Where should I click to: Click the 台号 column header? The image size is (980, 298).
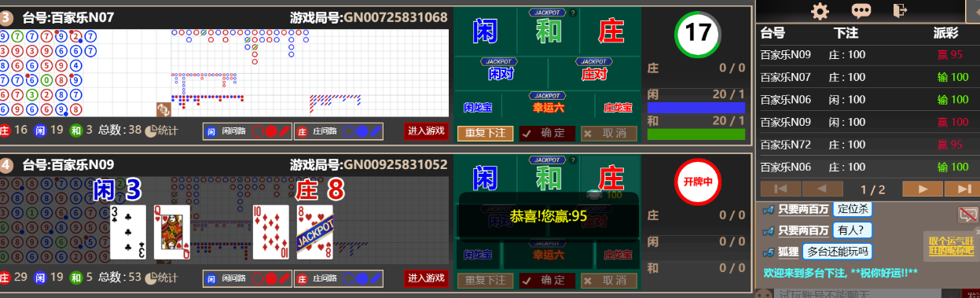(773, 34)
